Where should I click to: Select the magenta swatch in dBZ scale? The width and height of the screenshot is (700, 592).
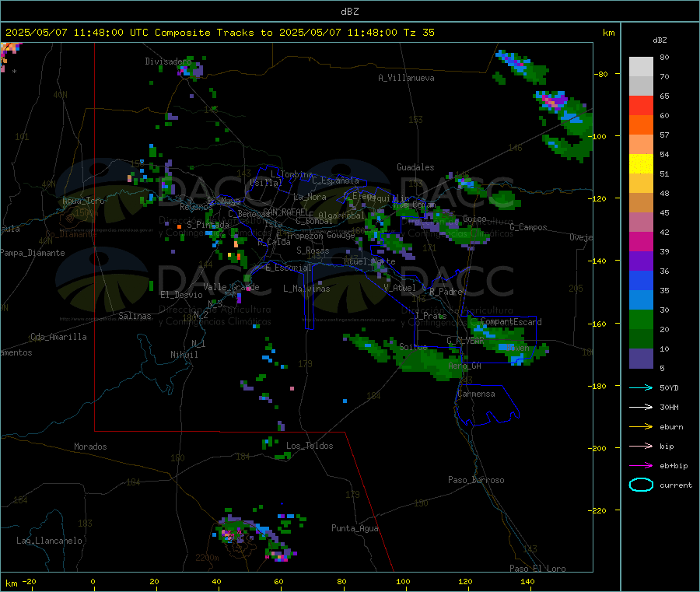point(641,241)
